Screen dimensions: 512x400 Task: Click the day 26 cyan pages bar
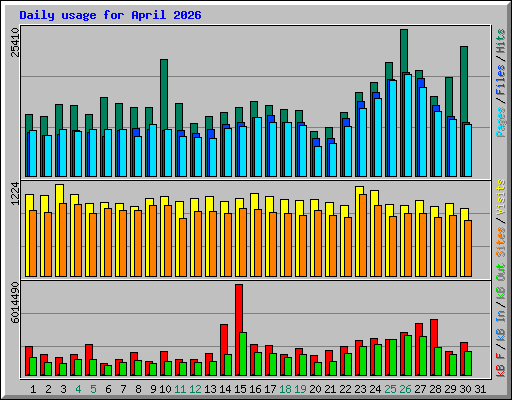point(408,125)
